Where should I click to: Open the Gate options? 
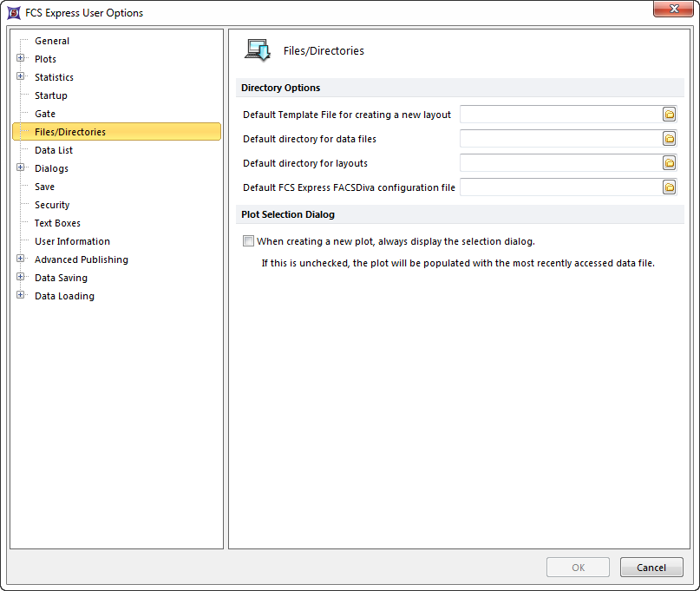(45, 114)
